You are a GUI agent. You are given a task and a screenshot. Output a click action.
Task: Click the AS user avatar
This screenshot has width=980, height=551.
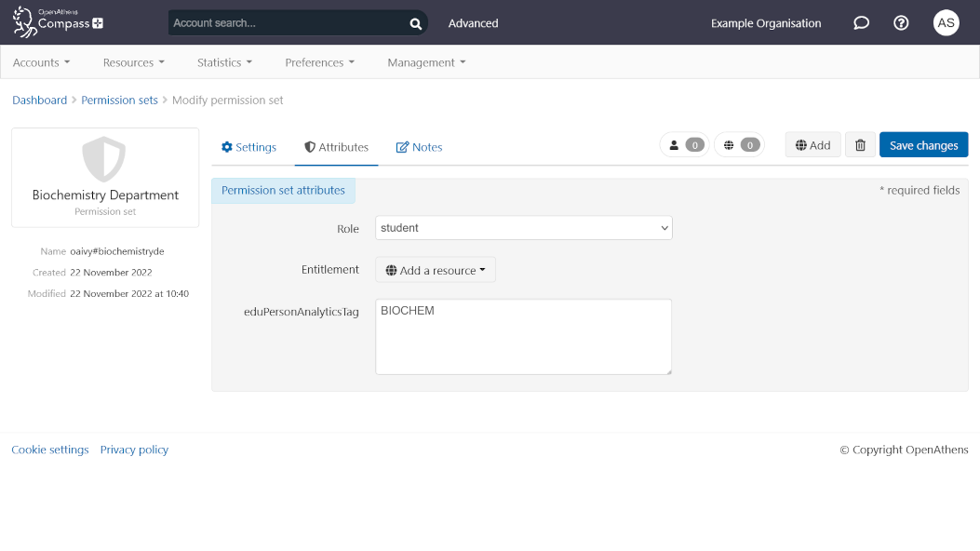946,23
